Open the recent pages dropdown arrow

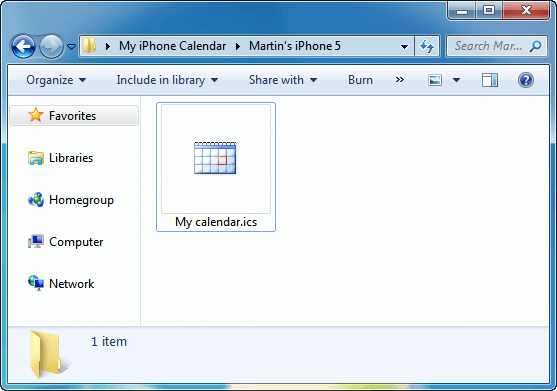(x=71, y=47)
